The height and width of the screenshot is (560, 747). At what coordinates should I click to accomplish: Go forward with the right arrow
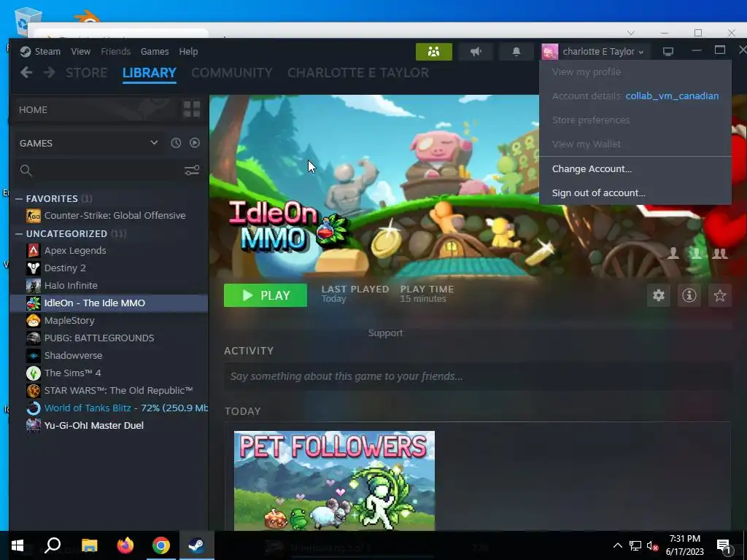[x=49, y=72]
